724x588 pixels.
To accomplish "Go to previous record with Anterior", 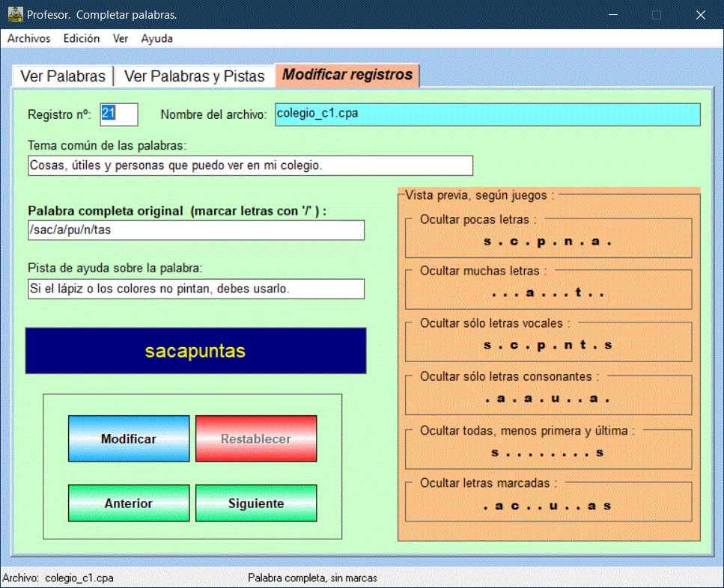I will 129,503.
